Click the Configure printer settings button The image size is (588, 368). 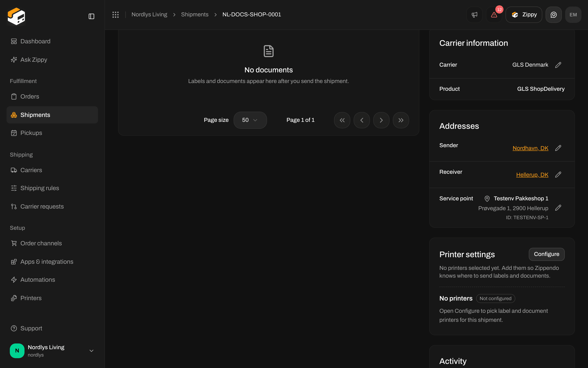[x=546, y=254]
